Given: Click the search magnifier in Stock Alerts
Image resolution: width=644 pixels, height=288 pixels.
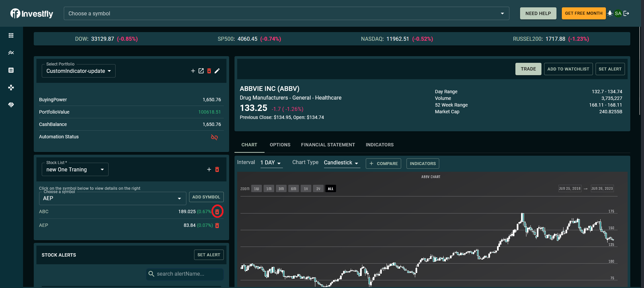Looking at the screenshot, I should click(151, 274).
